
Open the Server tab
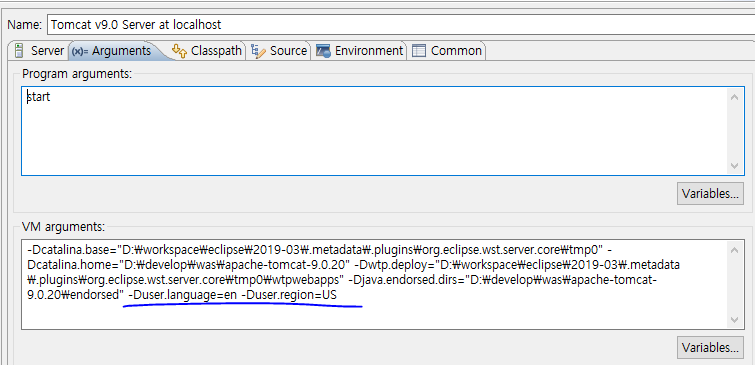pos(39,51)
